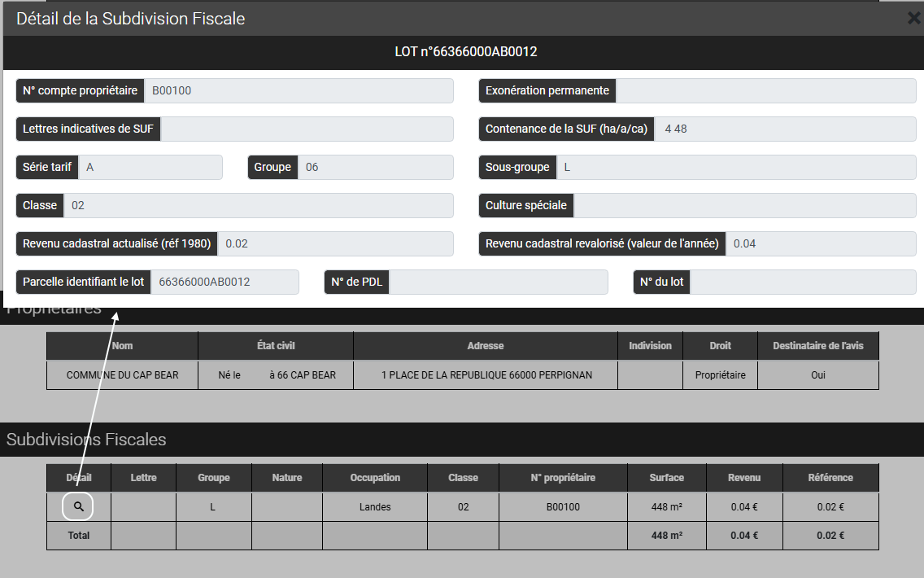The image size is (924, 578).
Task: Click the Culture spéciale field
Action: 744,205
